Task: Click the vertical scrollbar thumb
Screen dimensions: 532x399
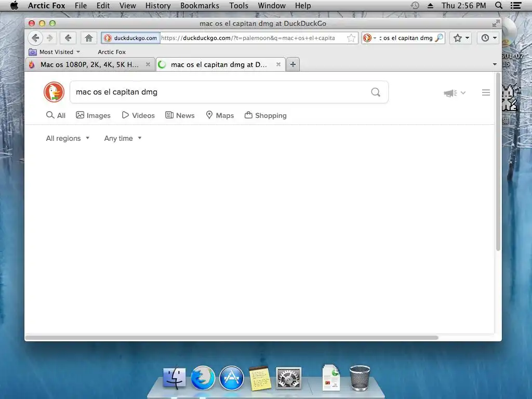Action: click(x=498, y=162)
